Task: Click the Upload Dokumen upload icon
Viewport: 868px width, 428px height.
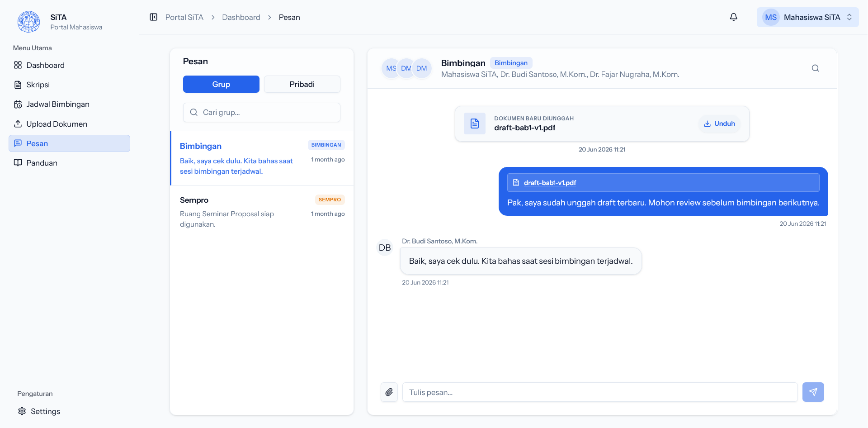Action: pyautogui.click(x=18, y=124)
